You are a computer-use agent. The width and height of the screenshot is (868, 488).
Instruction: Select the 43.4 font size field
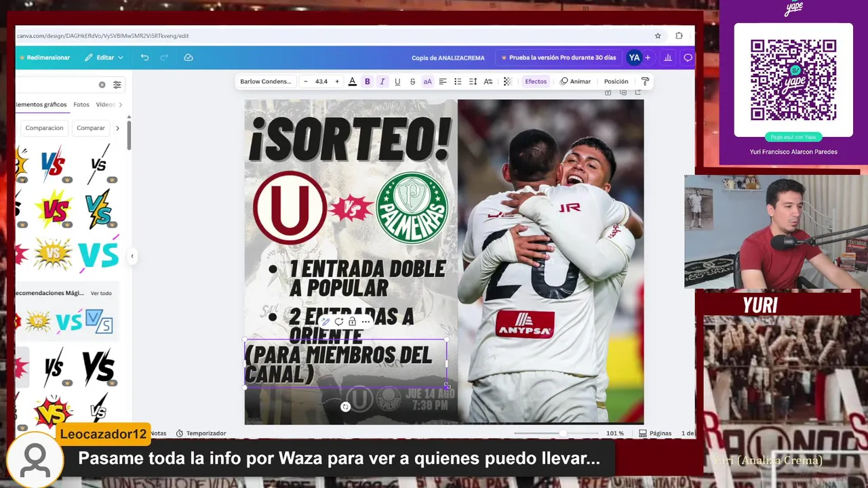(x=321, y=81)
